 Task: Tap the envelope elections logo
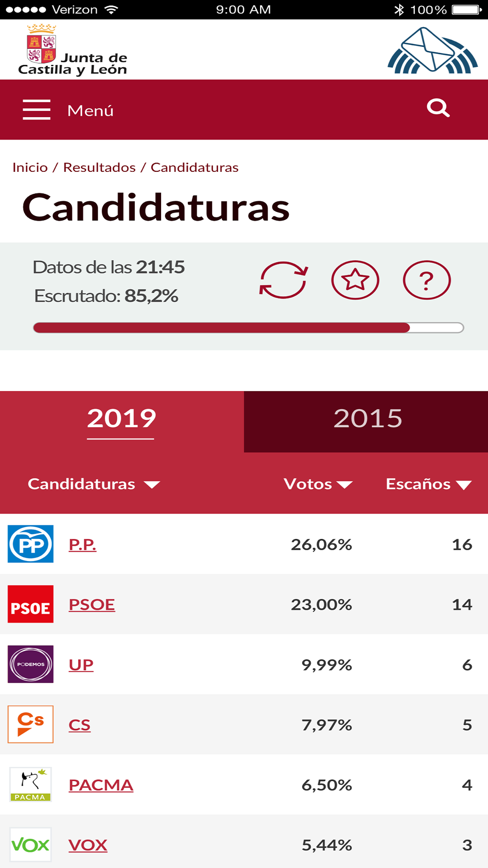(x=432, y=51)
